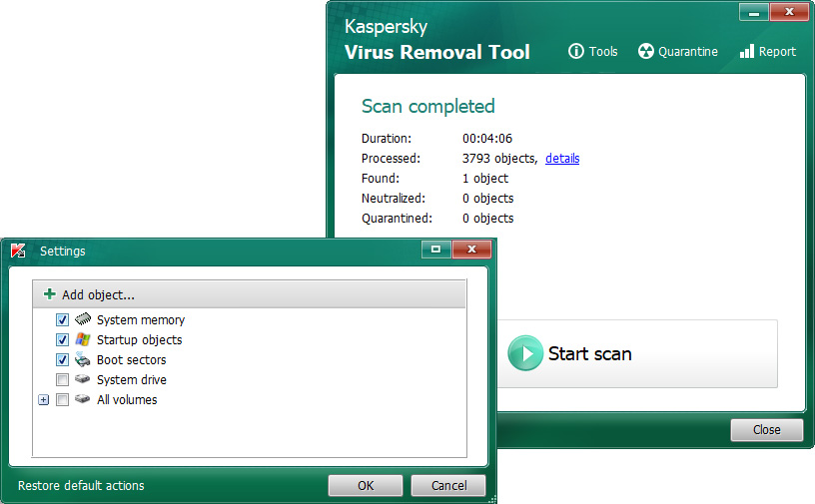Open the Quarantine section label
Screen dimensions: 815x504
(x=687, y=52)
